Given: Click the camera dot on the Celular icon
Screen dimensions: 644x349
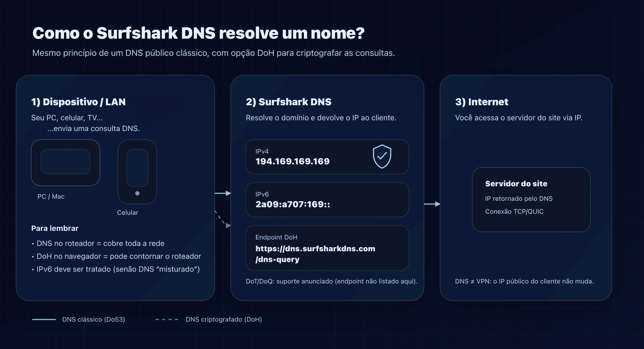Looking at the screenshot, I should click(x=137, y=193).
